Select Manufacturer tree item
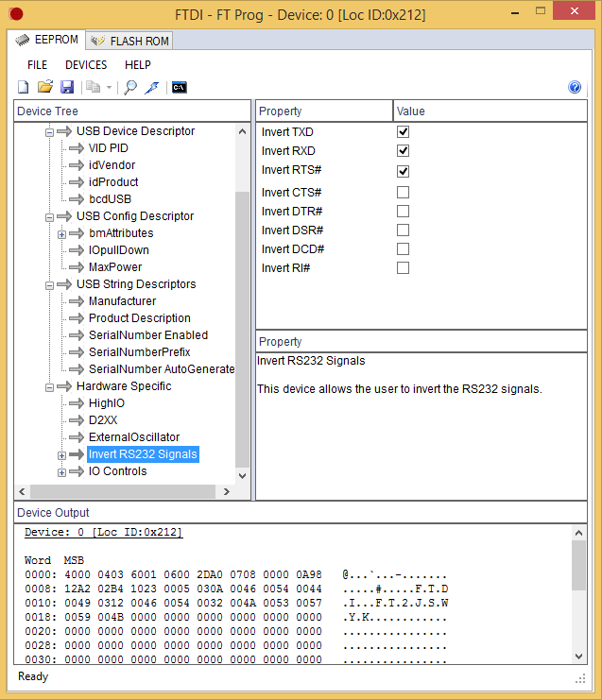The height and width of the screenshot is (700, 602). (122, 301)
